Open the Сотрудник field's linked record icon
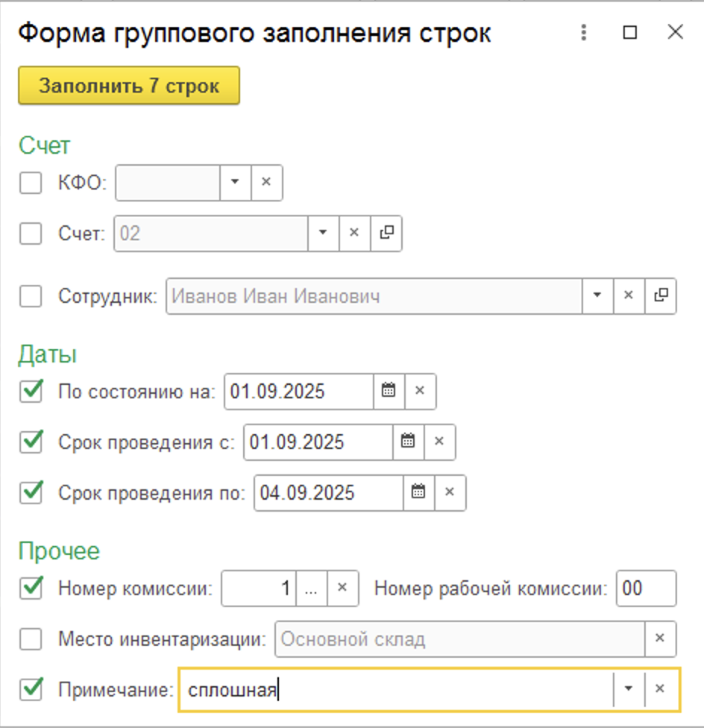 [660, 296]
